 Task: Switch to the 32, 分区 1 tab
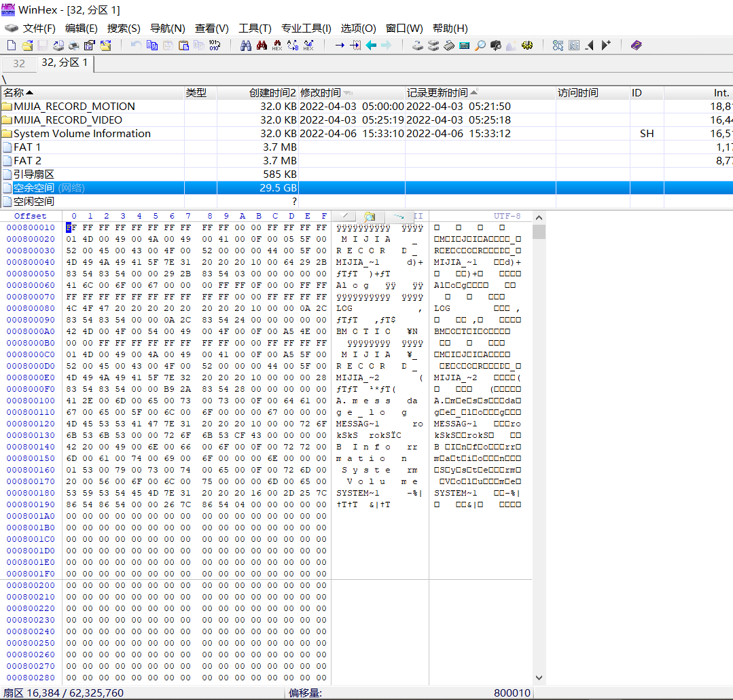coord(65,62)
